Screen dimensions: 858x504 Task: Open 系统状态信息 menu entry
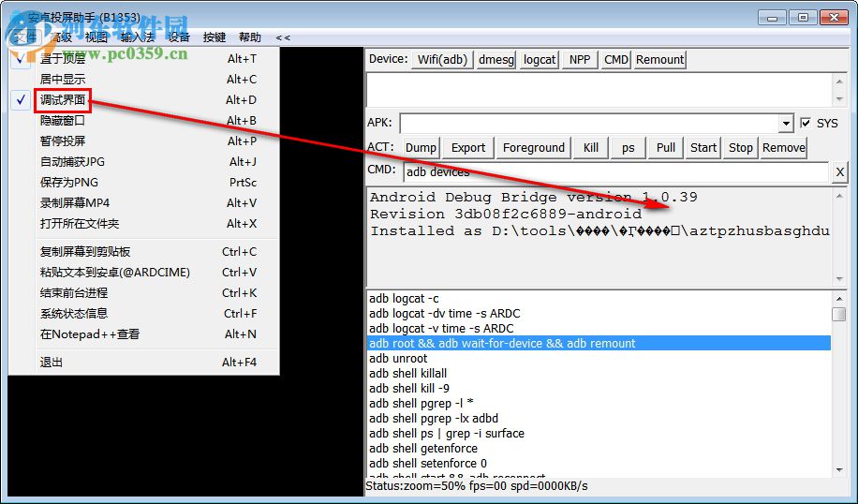pos(144,314)
